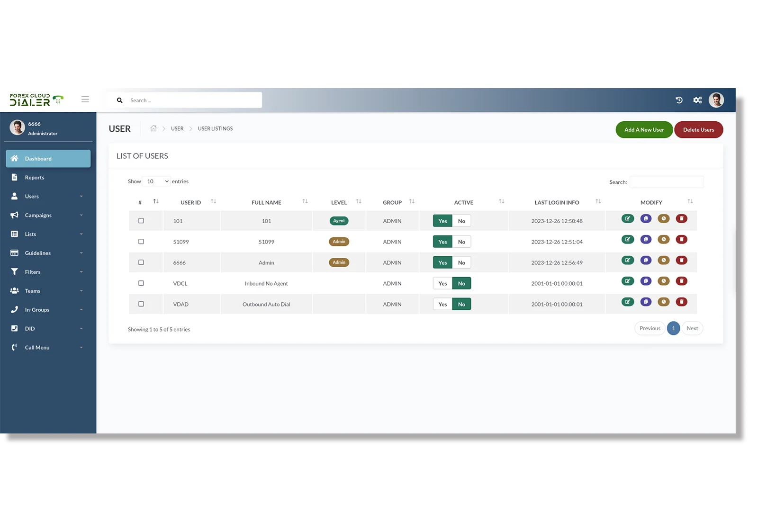Click the home breadcrumb icon above the user list

pos(153,128)
